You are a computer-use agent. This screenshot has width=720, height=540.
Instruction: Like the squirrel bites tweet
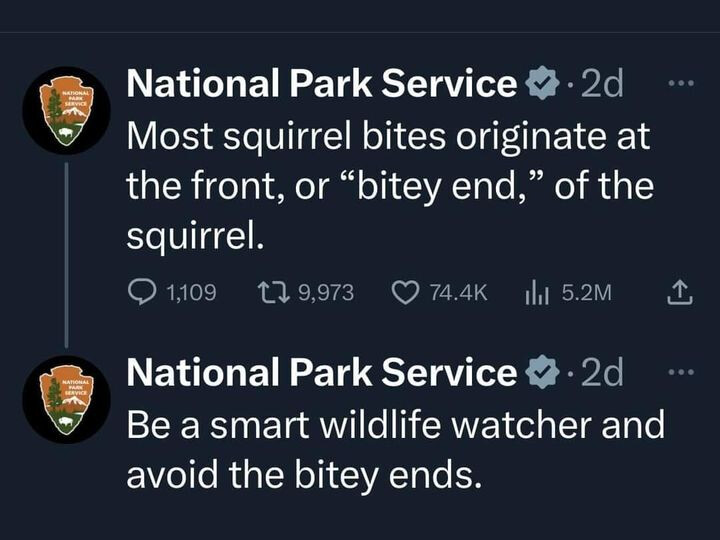404,291
